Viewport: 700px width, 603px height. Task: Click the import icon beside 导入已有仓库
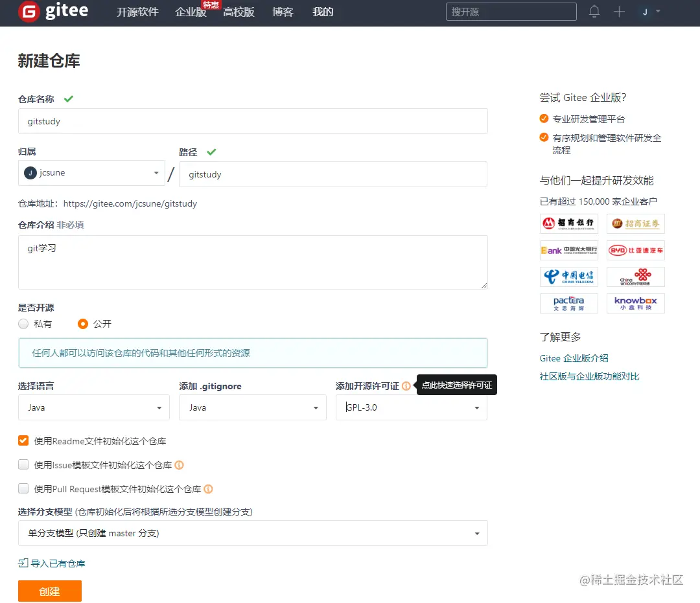point(23,563)
